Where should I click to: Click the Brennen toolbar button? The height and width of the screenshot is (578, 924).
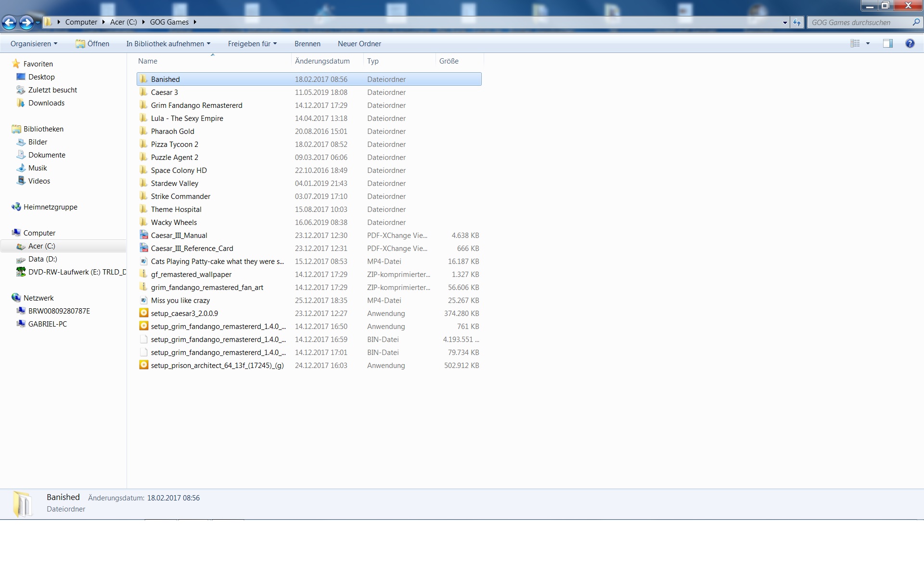point(308,43)
